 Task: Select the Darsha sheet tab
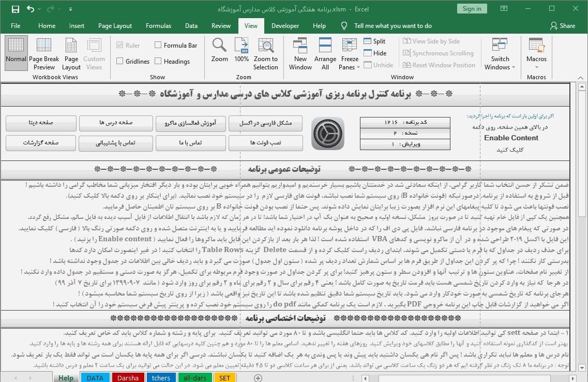coord(128,377)
